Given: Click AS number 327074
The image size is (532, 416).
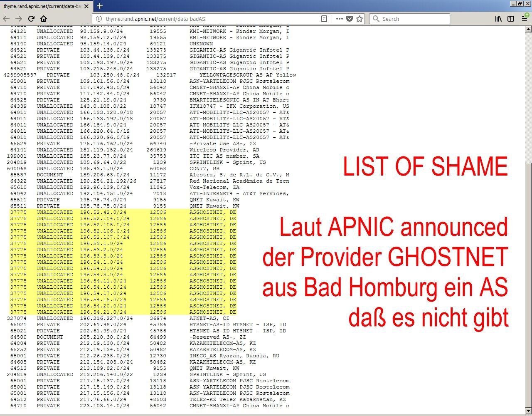Looking at the screenshot, I should pos(17,318).
